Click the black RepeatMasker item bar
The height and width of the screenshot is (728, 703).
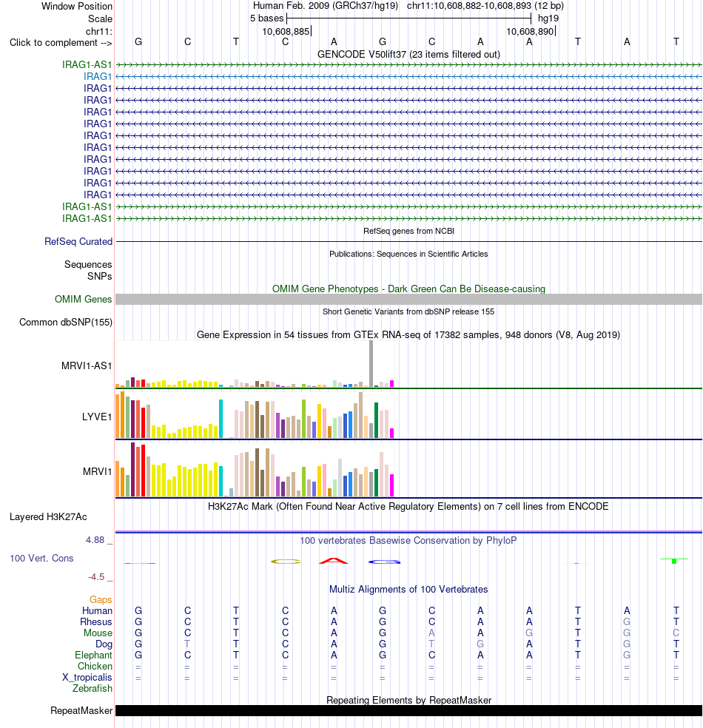click(408, 711)
